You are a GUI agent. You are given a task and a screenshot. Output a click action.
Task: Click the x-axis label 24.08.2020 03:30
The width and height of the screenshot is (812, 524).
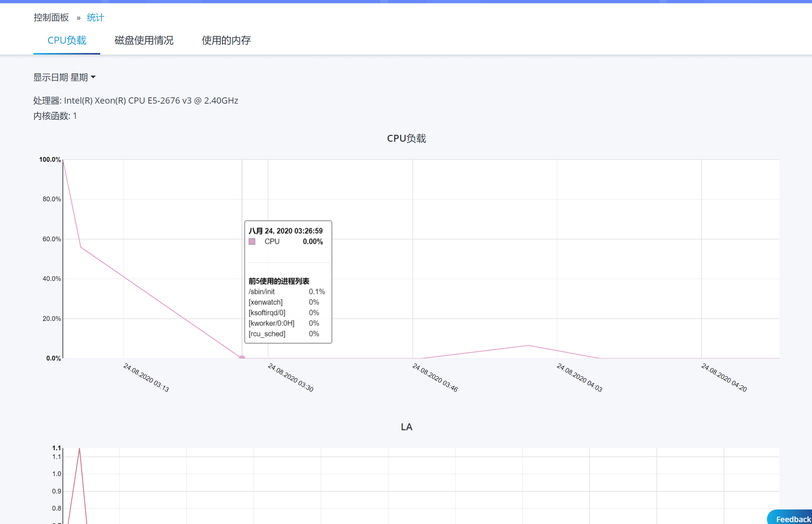[291, 377]
